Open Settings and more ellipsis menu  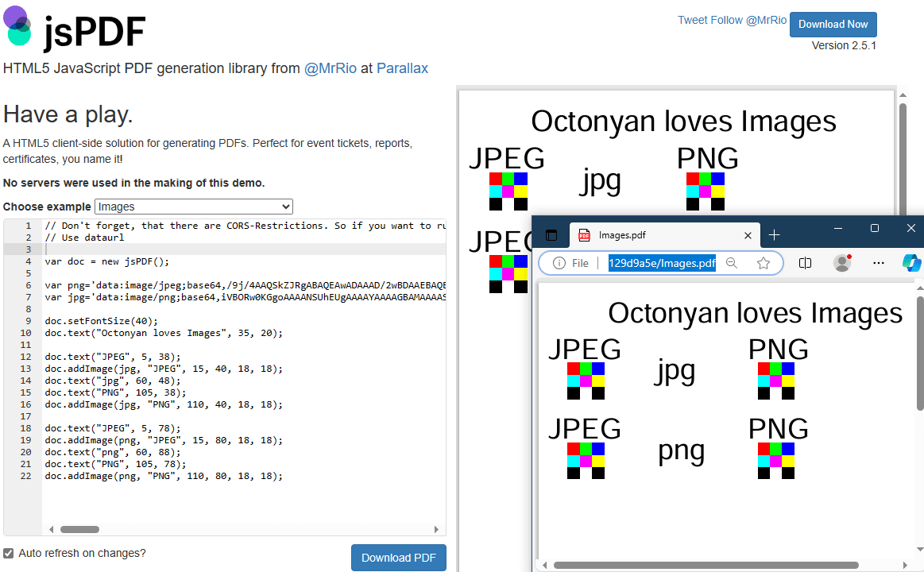(877, 263)
